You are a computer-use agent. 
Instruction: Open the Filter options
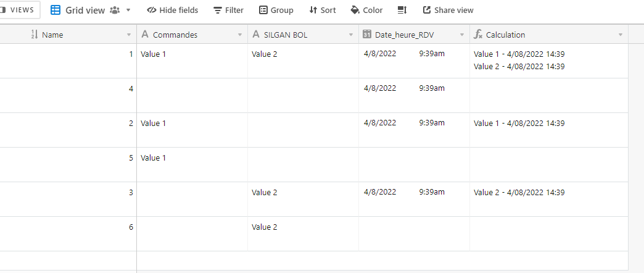click(x=228, y=10)
